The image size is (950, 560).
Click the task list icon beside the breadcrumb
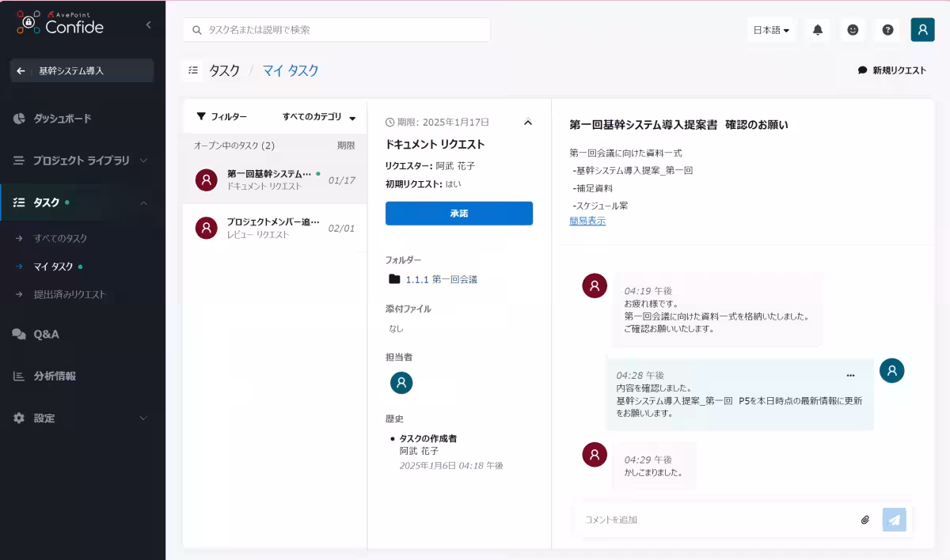tap(192, 70)
